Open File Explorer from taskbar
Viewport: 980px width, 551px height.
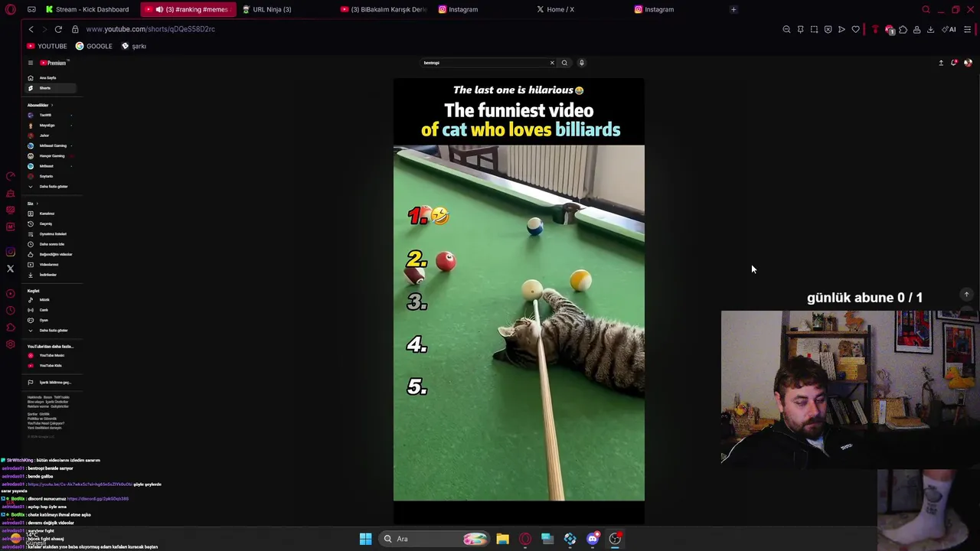coord(502,539)
